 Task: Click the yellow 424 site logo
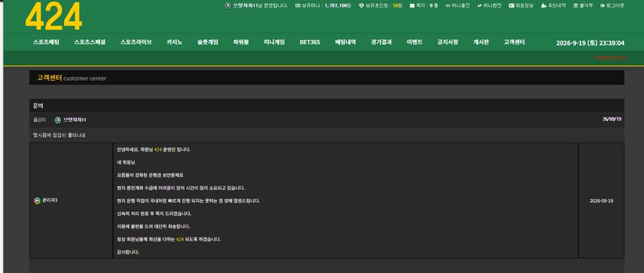[x=53, y=17]
